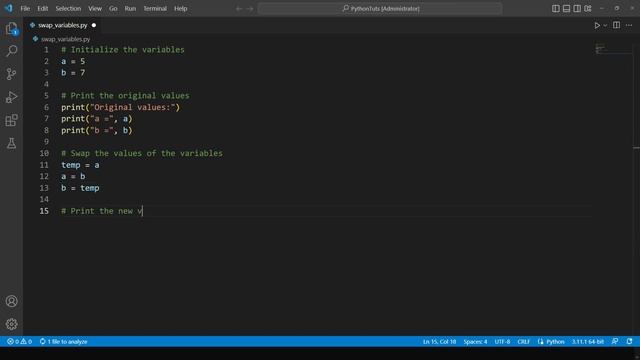Click the print("a =", a) line
This screenshot has height=360, width=640.
click(97, 119)
